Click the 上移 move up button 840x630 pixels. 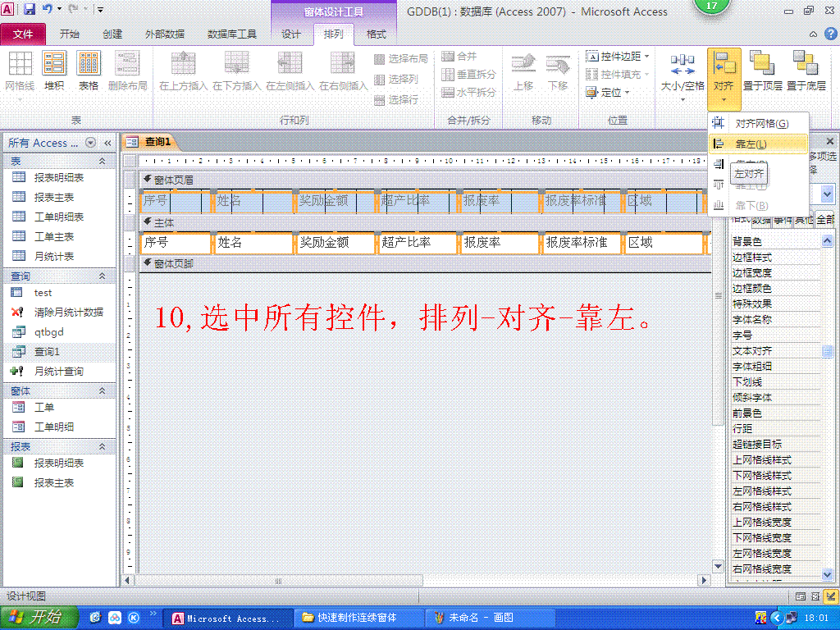(x=523, y=72)
